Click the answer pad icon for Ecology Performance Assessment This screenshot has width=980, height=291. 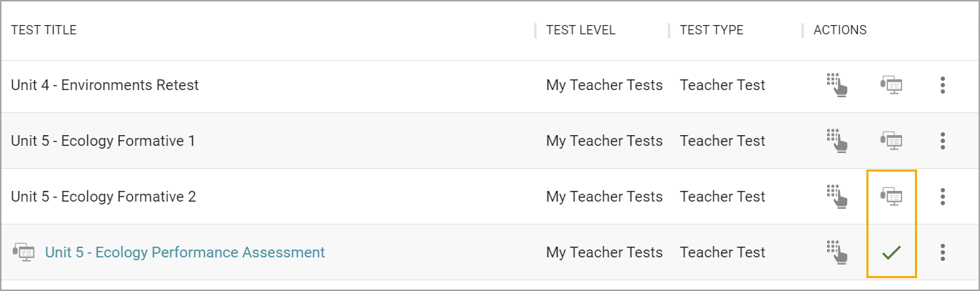(837, 252)
